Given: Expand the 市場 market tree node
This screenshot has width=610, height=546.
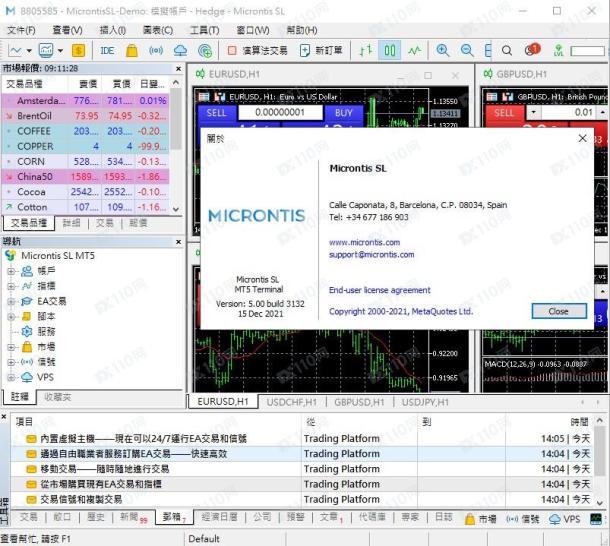Looking at the screenshot, I should (11, 347).
